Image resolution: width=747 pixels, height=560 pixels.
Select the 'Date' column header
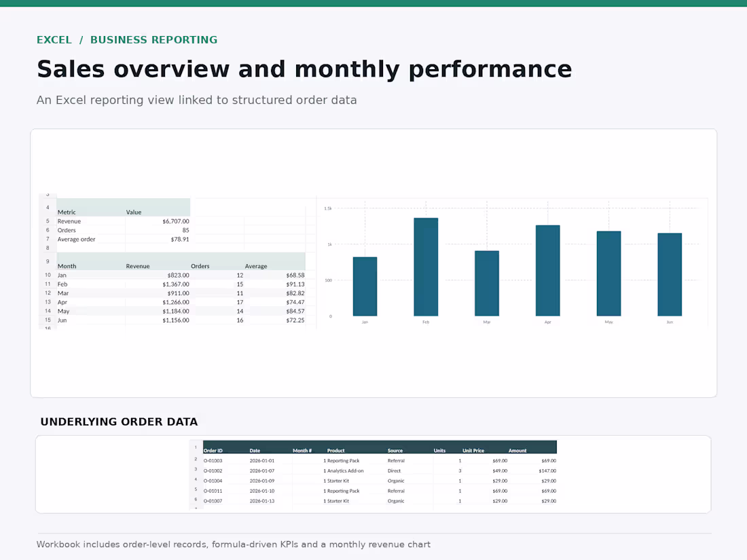(x=270, y=447)
